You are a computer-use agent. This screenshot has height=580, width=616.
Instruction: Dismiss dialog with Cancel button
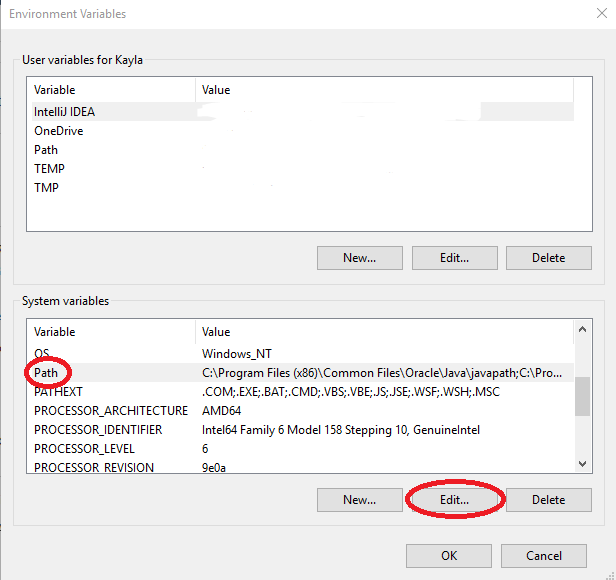pyautogui.click(x=543, y=555)
